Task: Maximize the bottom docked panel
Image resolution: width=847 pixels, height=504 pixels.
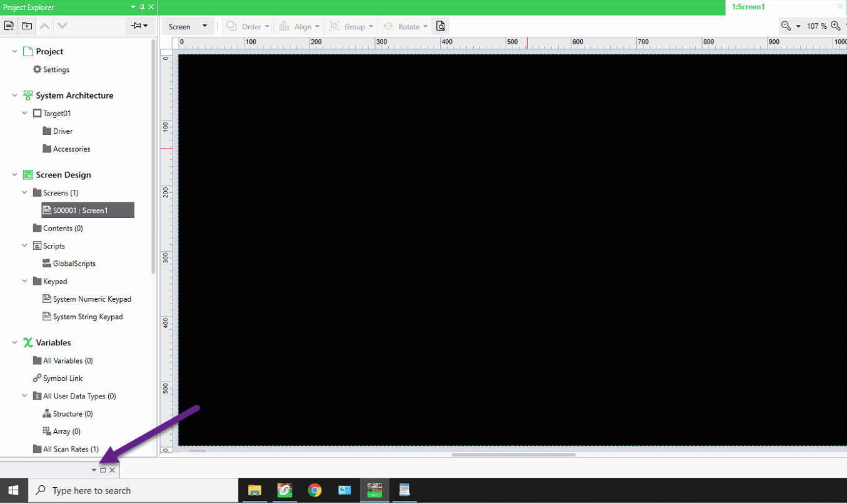Action: [x=103, y=470]
